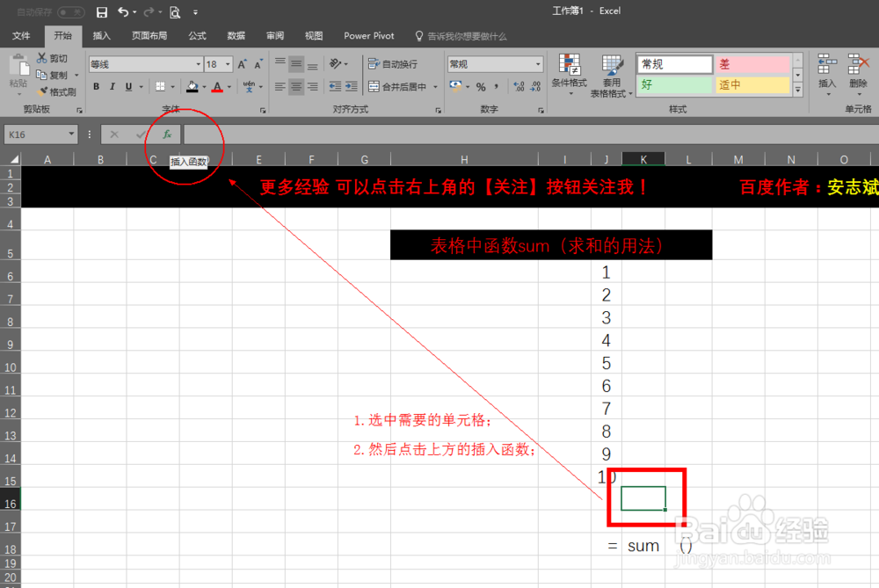Open the Font dialog launcher
Image resolution: width=879 pixels, height=588 pixels.
[263, 111]
